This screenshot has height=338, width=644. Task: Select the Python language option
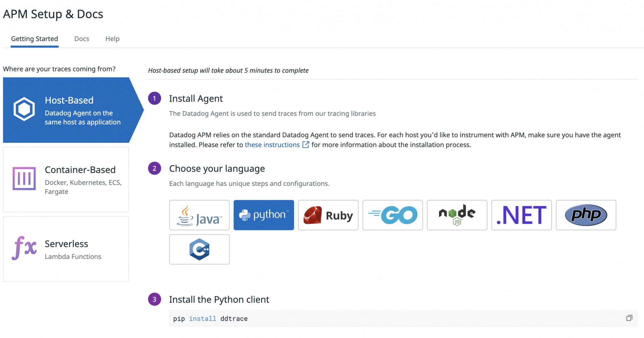click(x=264, y=215)
